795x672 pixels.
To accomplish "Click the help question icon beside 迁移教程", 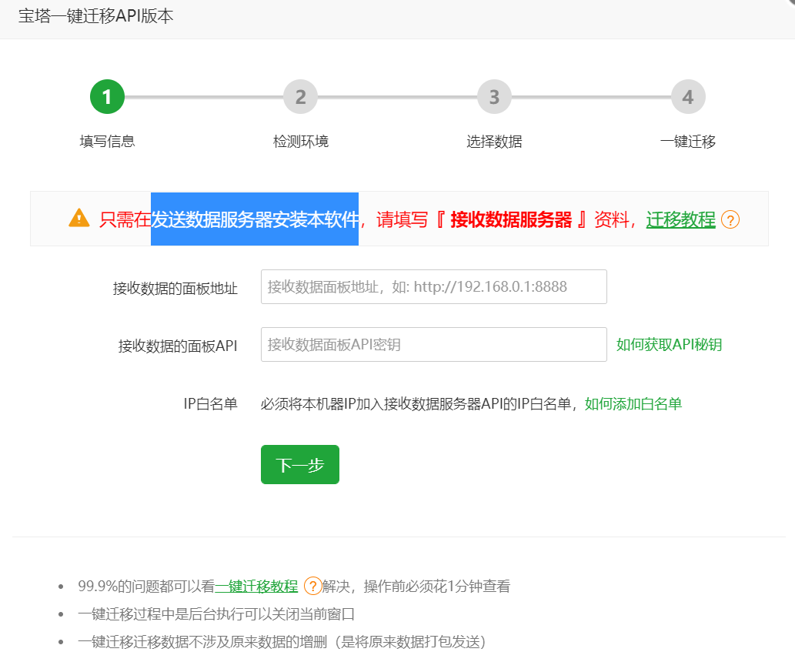I will point(730,219).
